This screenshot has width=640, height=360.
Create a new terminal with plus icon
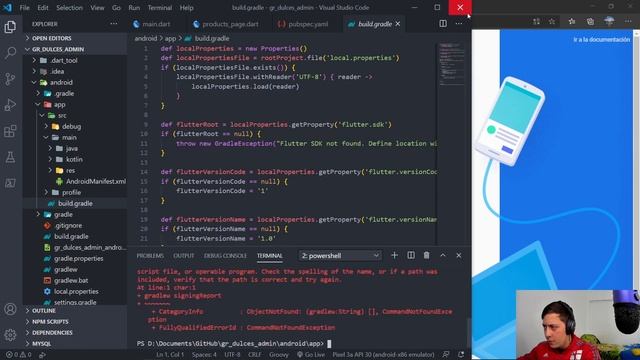coord(394,256)
